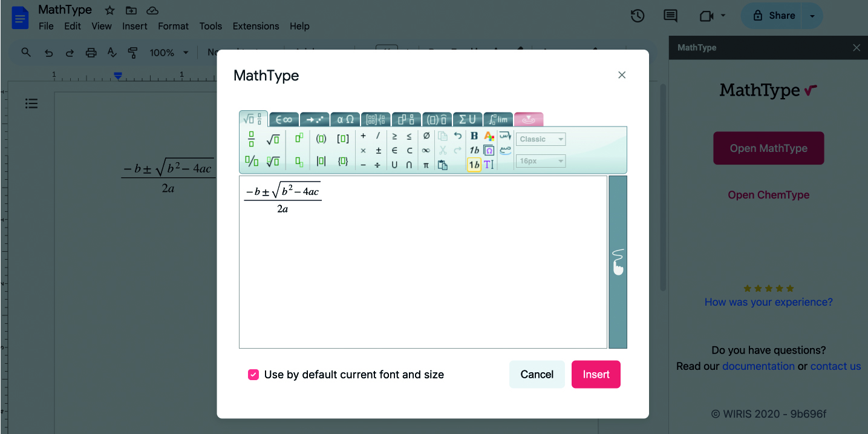This screenshot has height=434, width=868.
Task: Click the Insert button to add equation
Action: click(x=596, y=374)
